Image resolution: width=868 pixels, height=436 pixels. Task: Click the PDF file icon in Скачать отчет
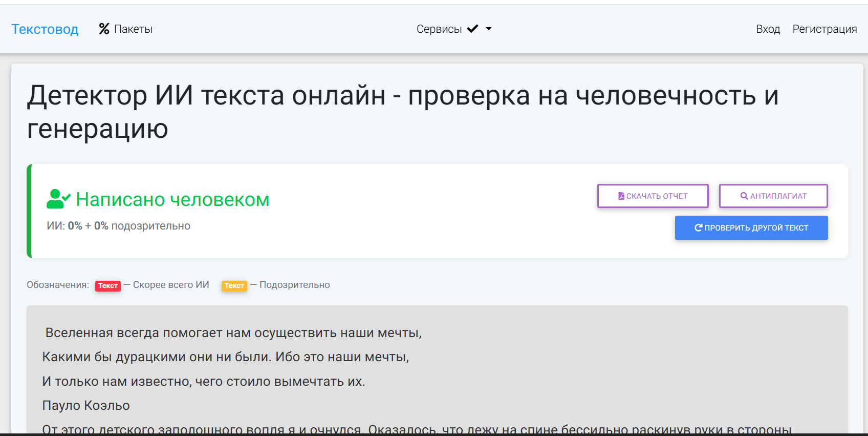coord(621,196)
